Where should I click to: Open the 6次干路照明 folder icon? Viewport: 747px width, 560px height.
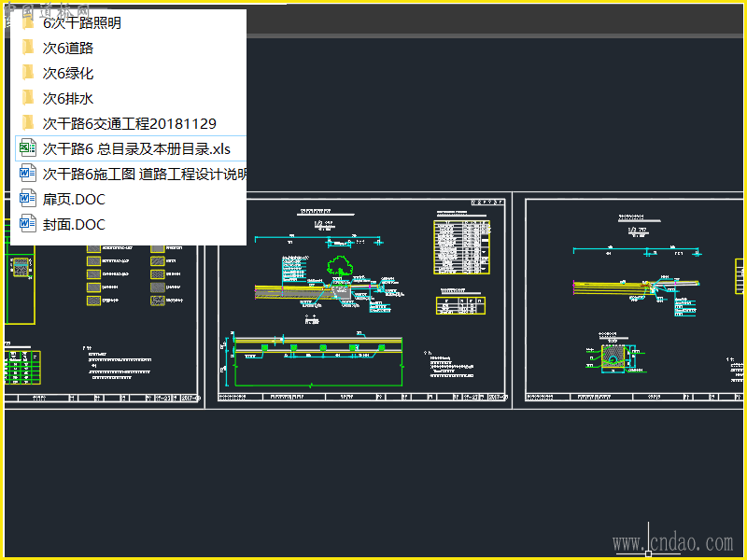tap(29, 22)
